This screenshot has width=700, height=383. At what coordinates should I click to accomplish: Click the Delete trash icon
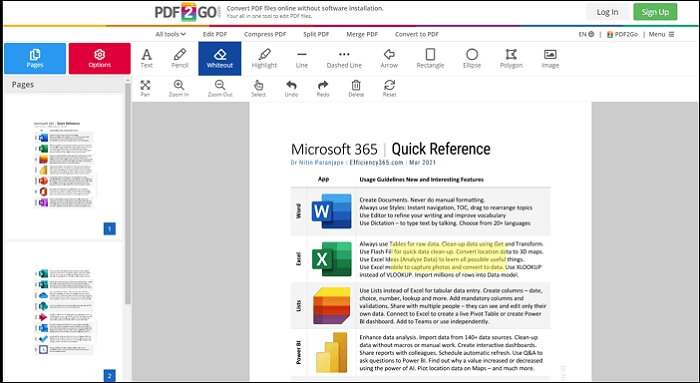(356, 88)
